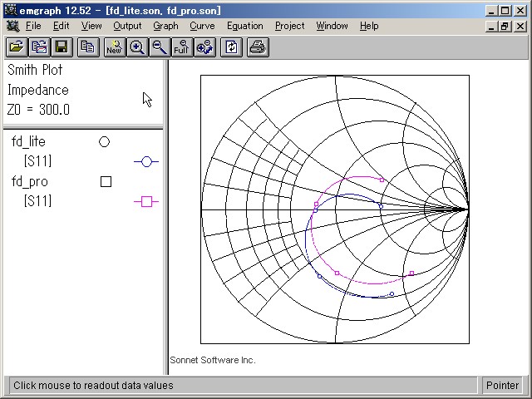Viewport: 532px width, 399px height.
Task: Minimize the emgraph application window
Action: pyautogui.click(x=491, y=11)
